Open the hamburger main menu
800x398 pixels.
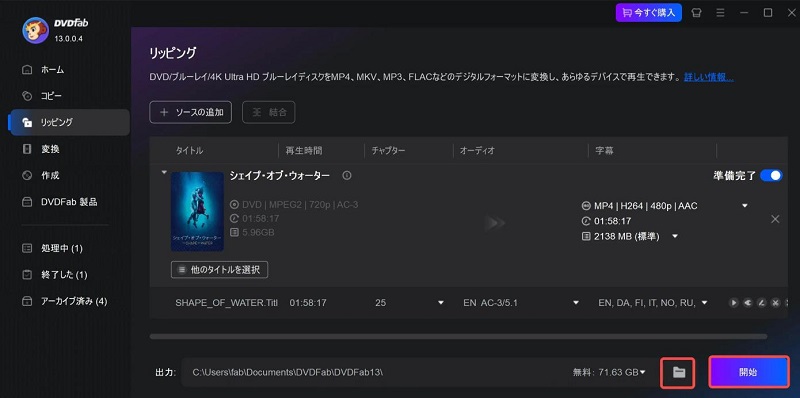pos(720,13)
